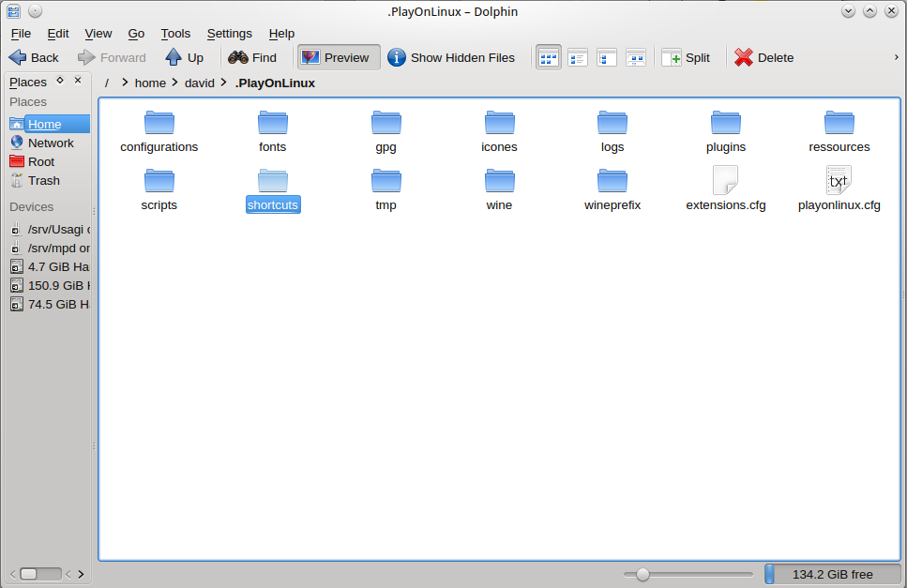Image resolution: width=907 pixels, height=588 pixels.
Task: Go Back to the previous folder
Action: (x=34, y=58)
